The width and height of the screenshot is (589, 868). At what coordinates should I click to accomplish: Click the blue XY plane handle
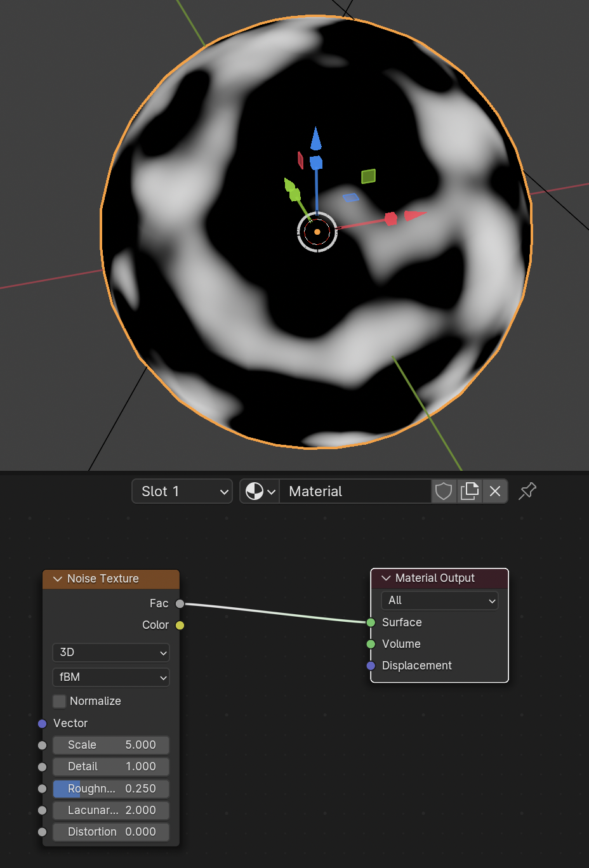pyautogui.click(x=351, y=197)
